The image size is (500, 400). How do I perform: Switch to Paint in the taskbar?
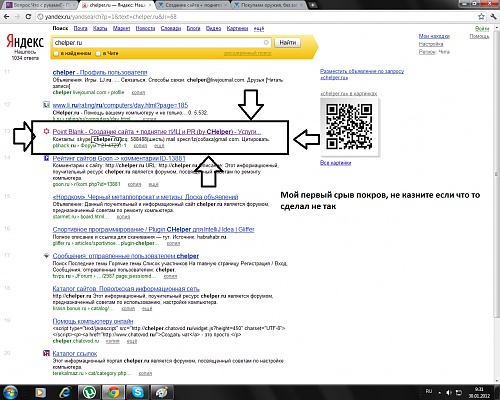162,392
